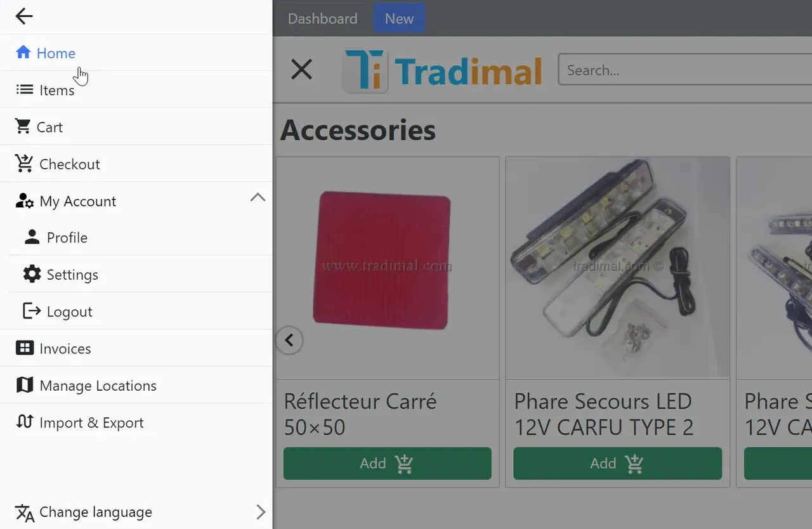Switch to the Dashboard tab
The image size is (812, 529).
click(322, 18)
